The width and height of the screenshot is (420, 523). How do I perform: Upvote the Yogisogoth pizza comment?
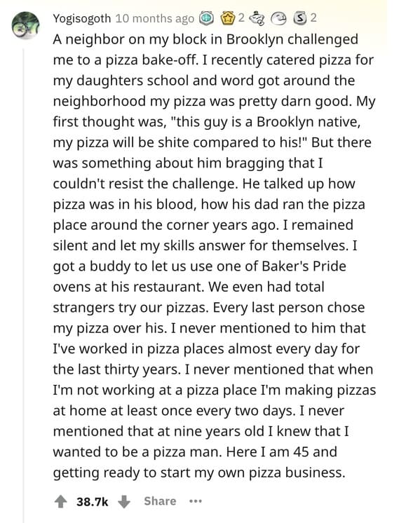[x=60, y=501]
